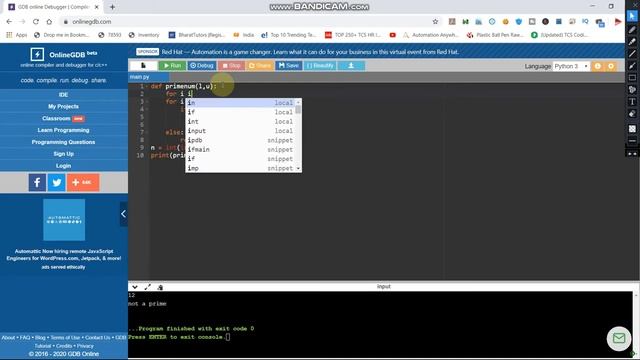The width and height of the screenshot is (640, 360).
Task: Pick the 'if' local autocomplete suggestion
Action: [241, 112]
